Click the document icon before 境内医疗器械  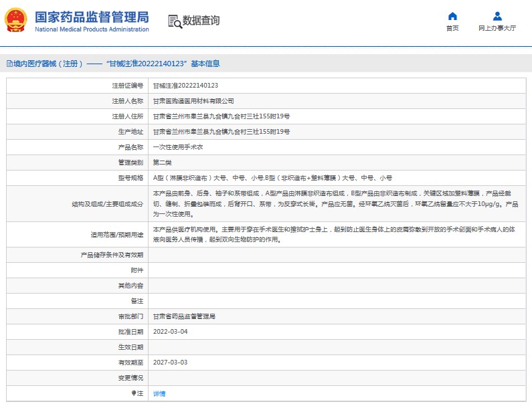[x=9, y=64]
